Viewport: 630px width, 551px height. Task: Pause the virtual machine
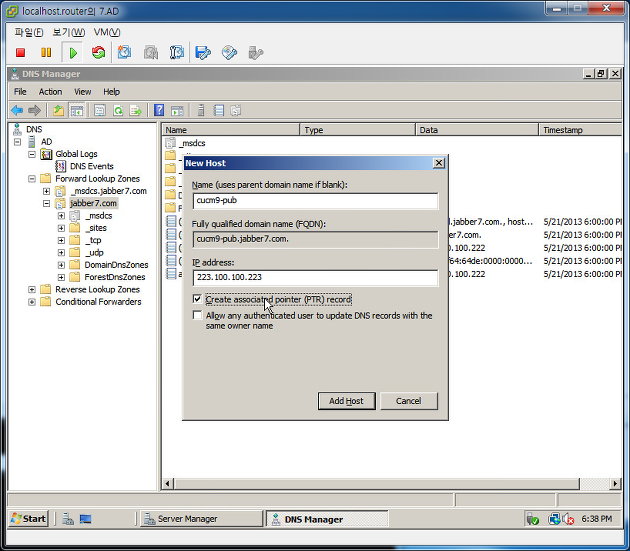(x=46, y=53)
